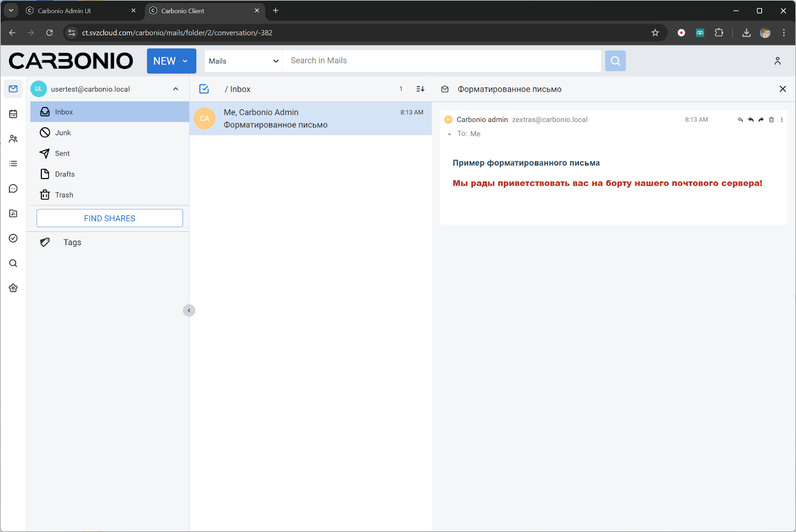Bookmark this page with the star icon

(x=655, y=33)
